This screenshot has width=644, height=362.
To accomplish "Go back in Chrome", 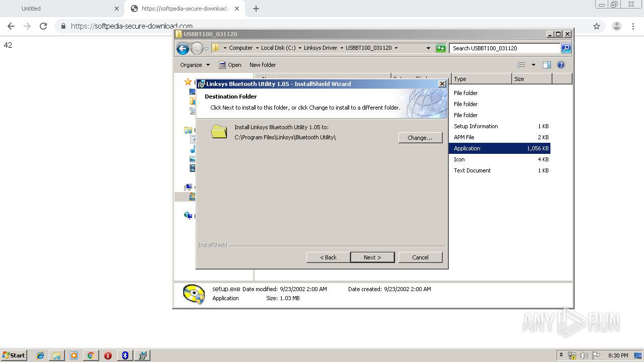I will click(11, 26).
